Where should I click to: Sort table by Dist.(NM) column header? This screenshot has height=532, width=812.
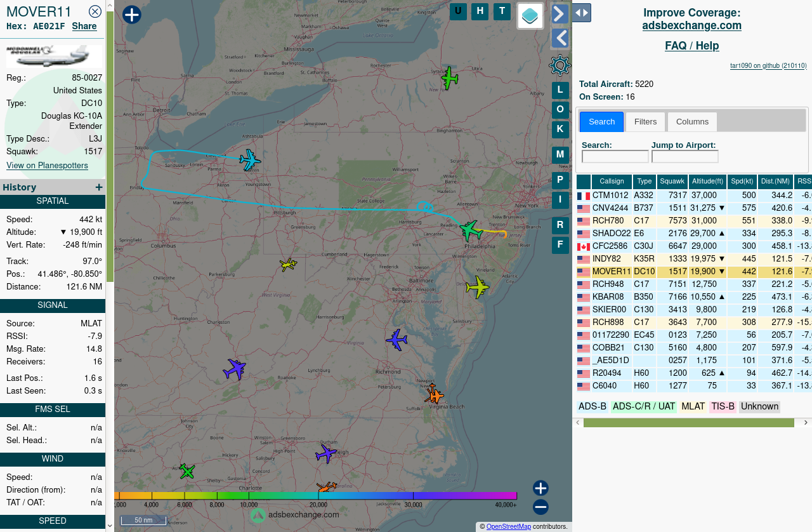coord(776,182)
